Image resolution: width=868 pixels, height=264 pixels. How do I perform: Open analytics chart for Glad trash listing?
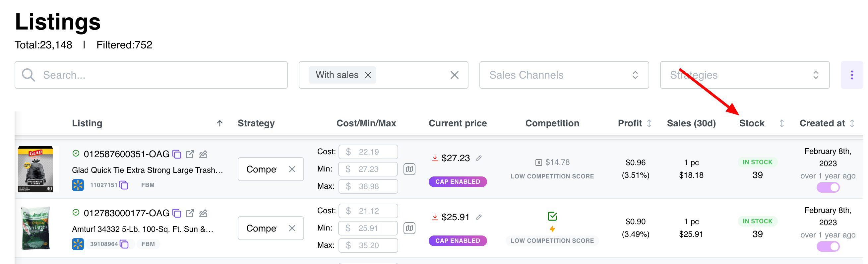click(x=203, y=154)
